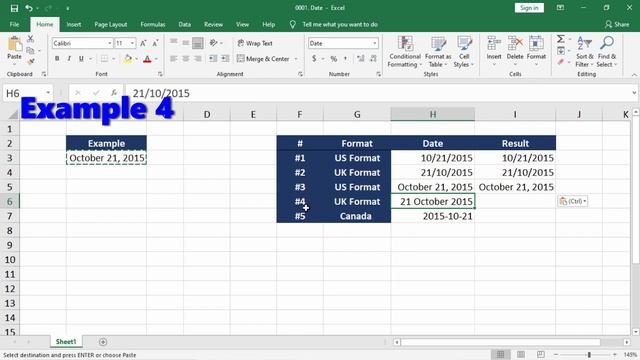This screenshot has height=360, width=640.
Task: Click Accounting dollar format icon
Action: (314, 59)
